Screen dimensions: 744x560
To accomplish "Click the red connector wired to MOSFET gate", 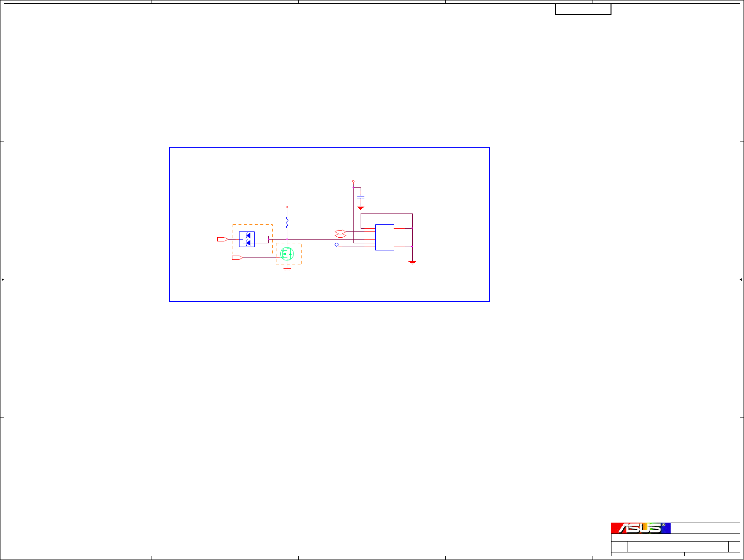I will (x=237, y=258).
